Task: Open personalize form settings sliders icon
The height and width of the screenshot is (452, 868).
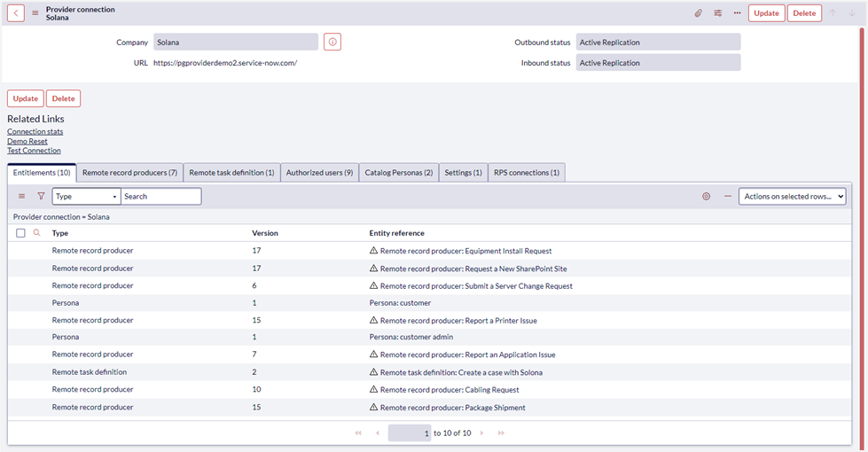Action: click(x=717, y=13)
